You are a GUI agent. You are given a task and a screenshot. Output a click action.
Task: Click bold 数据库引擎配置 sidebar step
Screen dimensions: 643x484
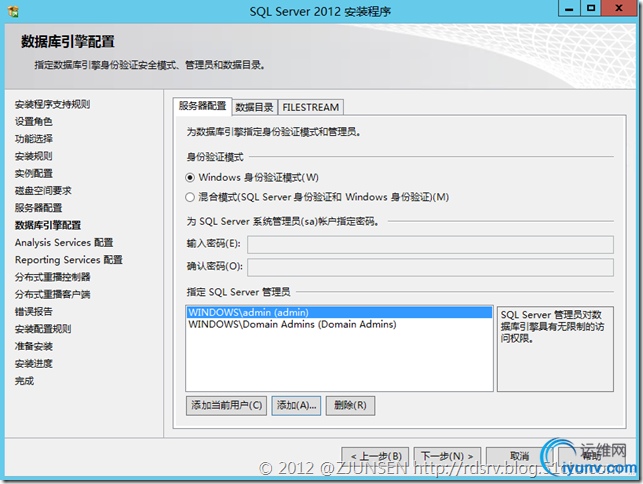pyautogui.click(x=48, y=225)
